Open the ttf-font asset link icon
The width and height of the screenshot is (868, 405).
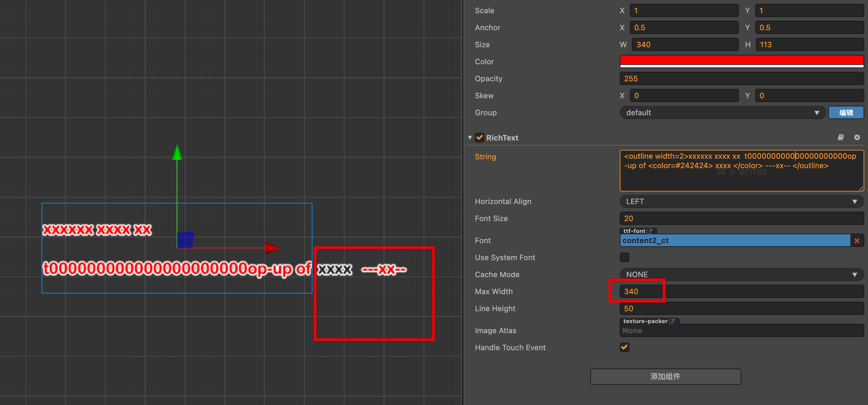(x=650, y=231)
